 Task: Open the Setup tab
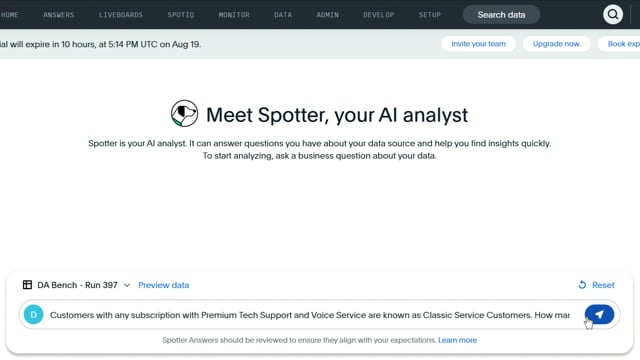(x=429, y=15)
